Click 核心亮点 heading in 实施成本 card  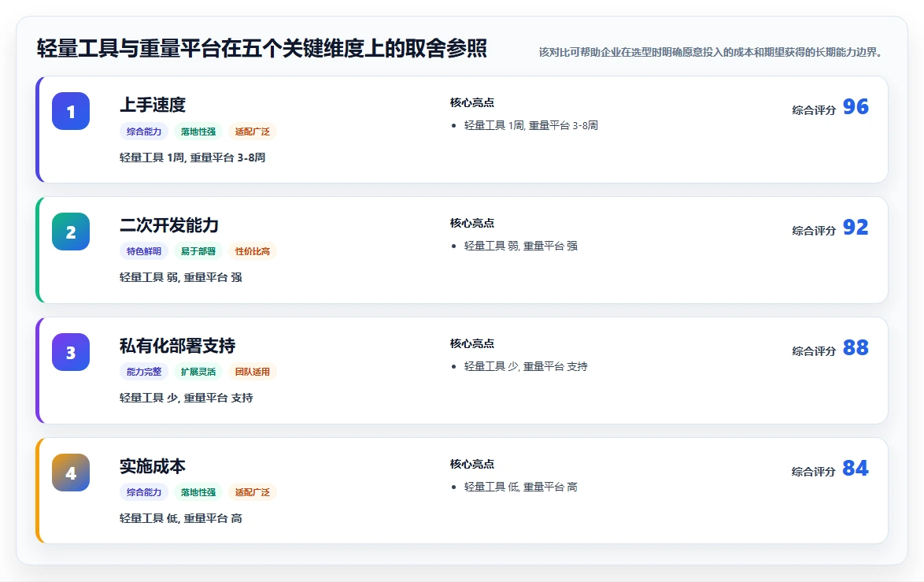tap(472, 464)
